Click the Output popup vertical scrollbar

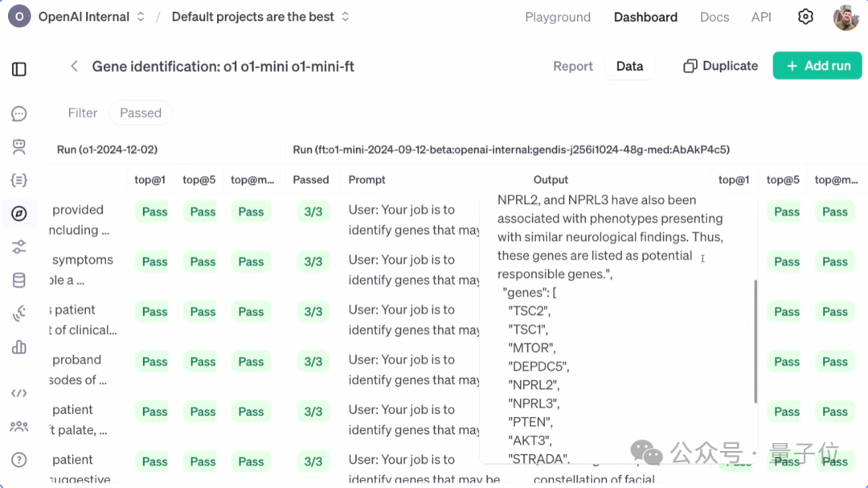(755, 341)
